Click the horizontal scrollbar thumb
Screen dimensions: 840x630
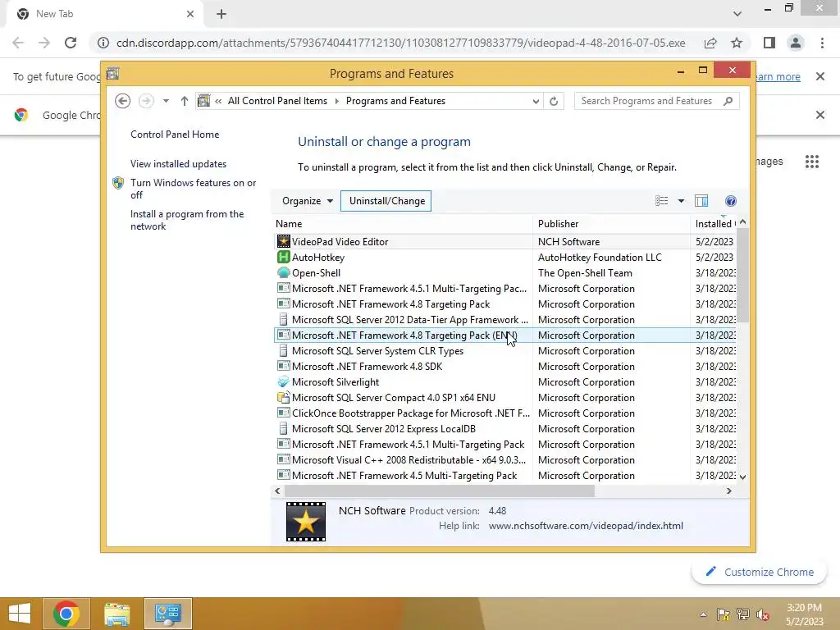tap(440, 491)
